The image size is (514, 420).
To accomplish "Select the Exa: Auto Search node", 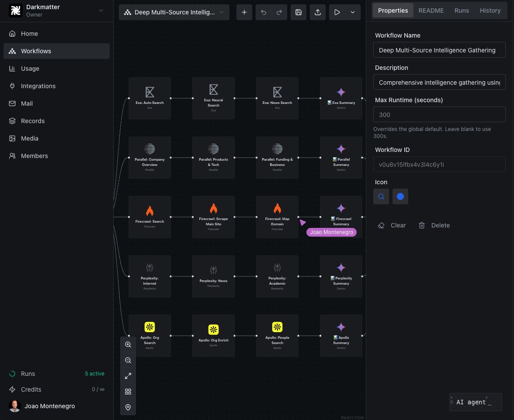I will pyautogui.click(x=150, y=98).
